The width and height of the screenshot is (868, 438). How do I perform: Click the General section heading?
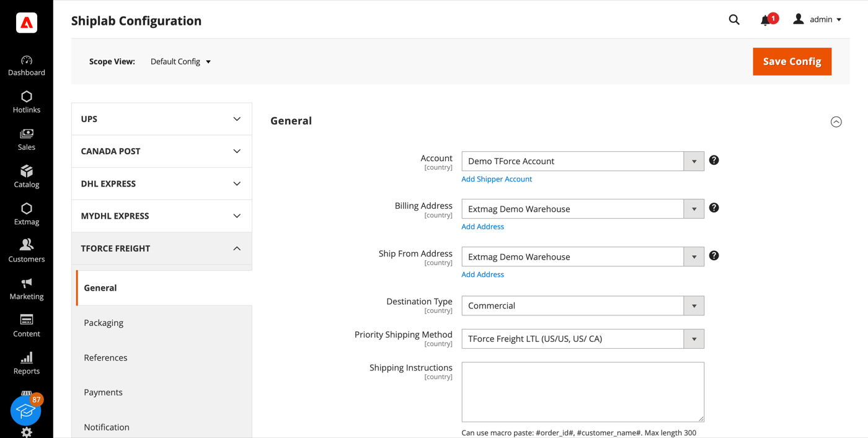click(x=291, y=121)
